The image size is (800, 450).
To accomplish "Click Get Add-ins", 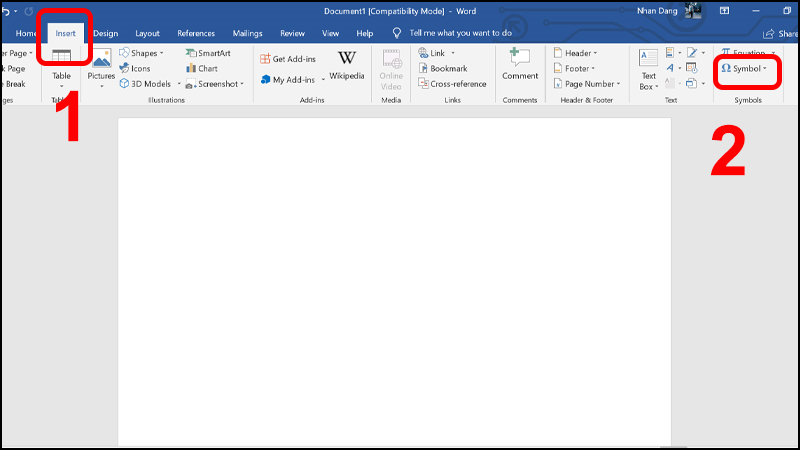I will [287, 59].
